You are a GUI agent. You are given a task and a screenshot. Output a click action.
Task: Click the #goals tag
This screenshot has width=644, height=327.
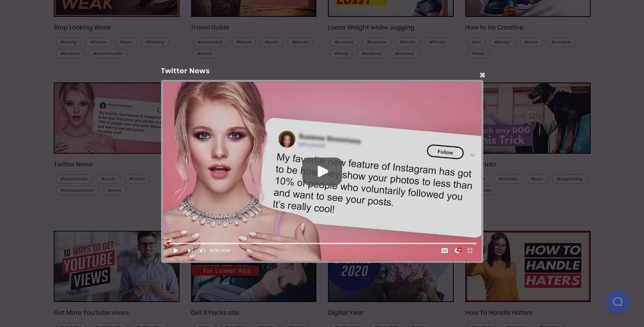(272, 42)
